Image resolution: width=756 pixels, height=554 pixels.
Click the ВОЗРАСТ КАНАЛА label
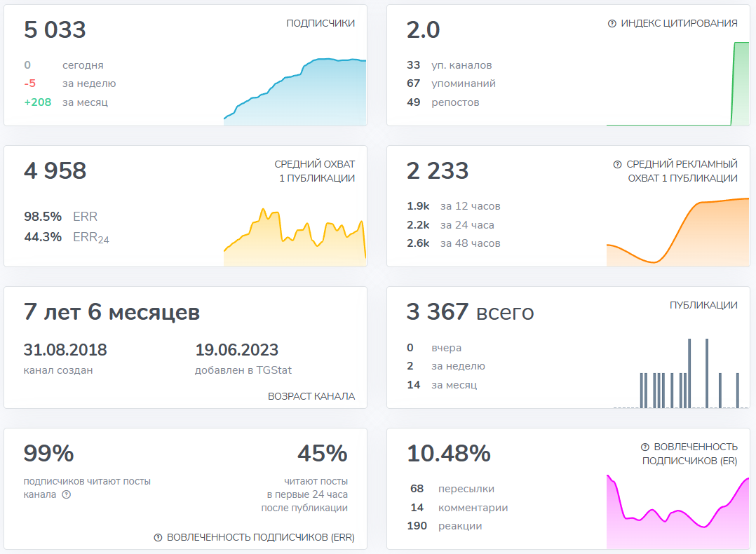point(311,396)
